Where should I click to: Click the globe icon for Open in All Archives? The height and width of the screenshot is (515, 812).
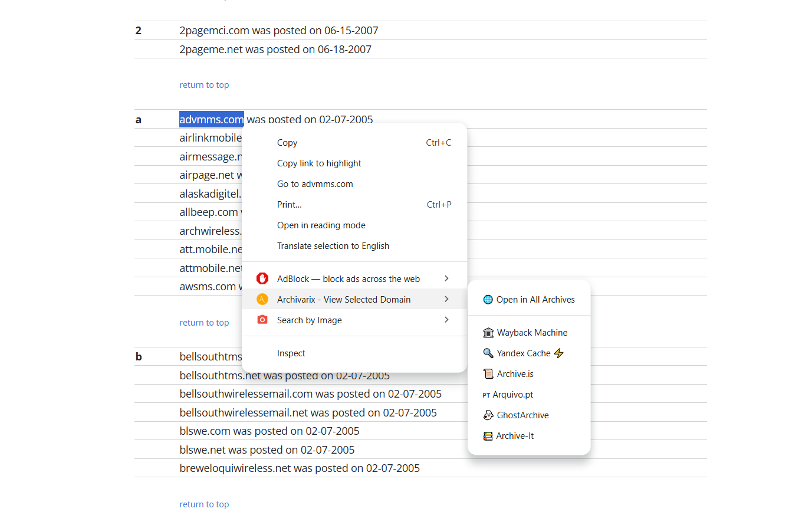click(x=488, y=300)
